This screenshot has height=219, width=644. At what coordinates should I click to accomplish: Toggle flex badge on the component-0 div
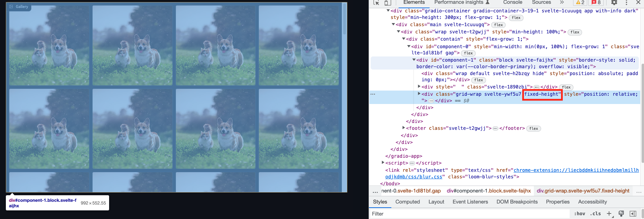(468, 53)
